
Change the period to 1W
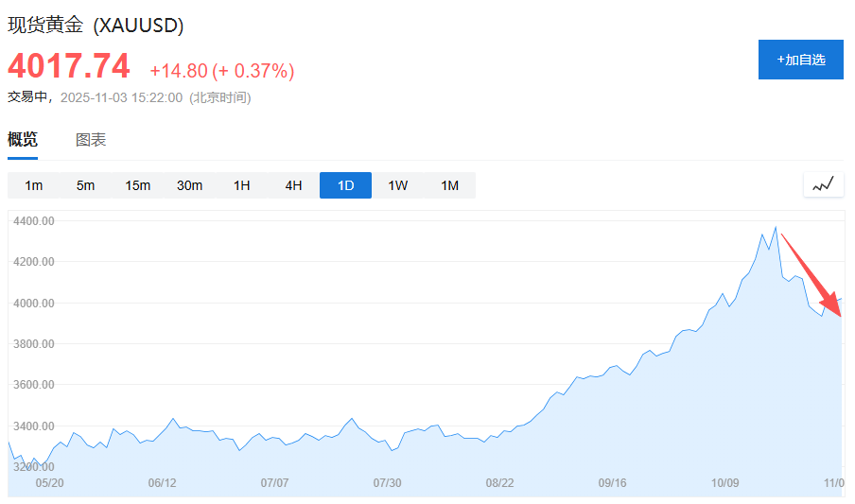[398, 185]
